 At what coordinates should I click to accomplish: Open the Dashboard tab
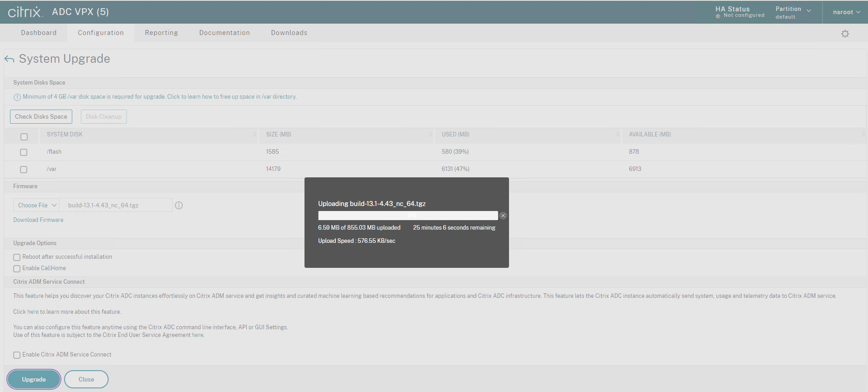pos(39,33)
